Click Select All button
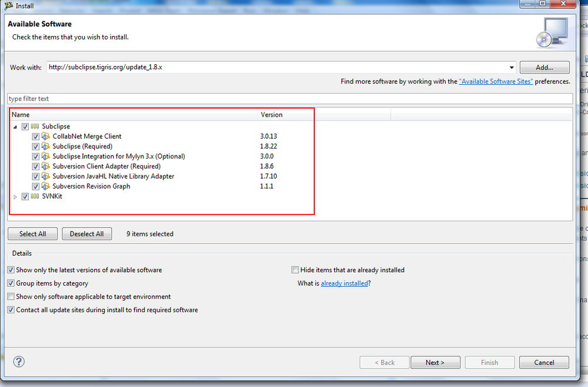This screenshot has height=387, width=588. pyautogui.click(x=32, y=234)
